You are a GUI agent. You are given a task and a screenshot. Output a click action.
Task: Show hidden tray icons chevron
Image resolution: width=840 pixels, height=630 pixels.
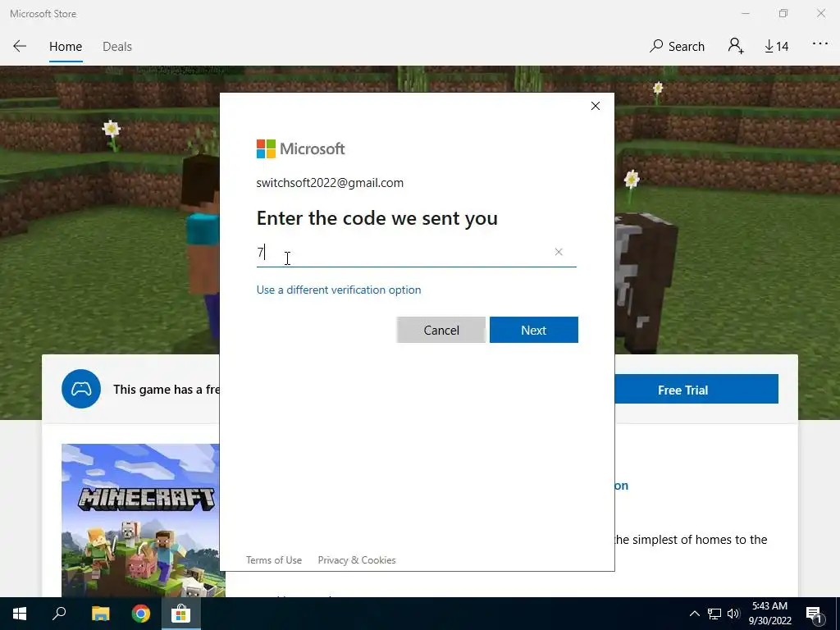point(694,614)
